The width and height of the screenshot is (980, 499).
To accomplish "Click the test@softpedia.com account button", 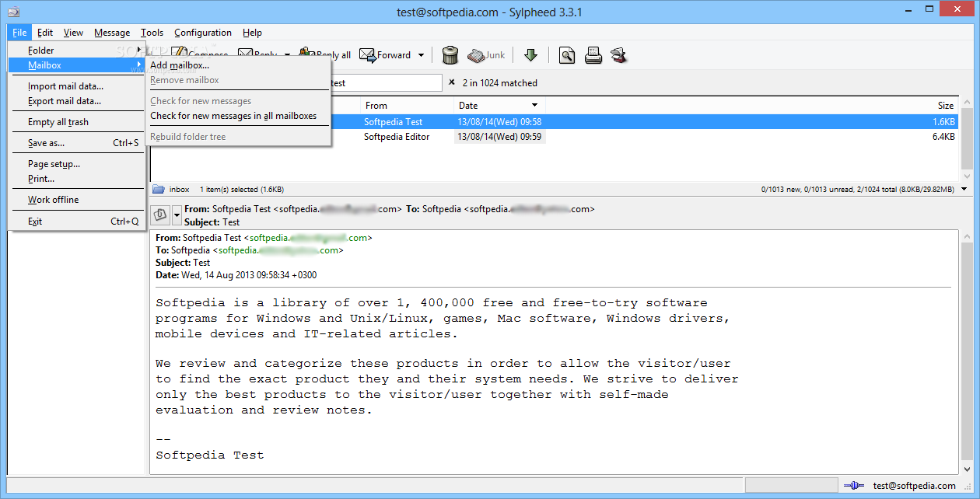I will tap(914, 486).
